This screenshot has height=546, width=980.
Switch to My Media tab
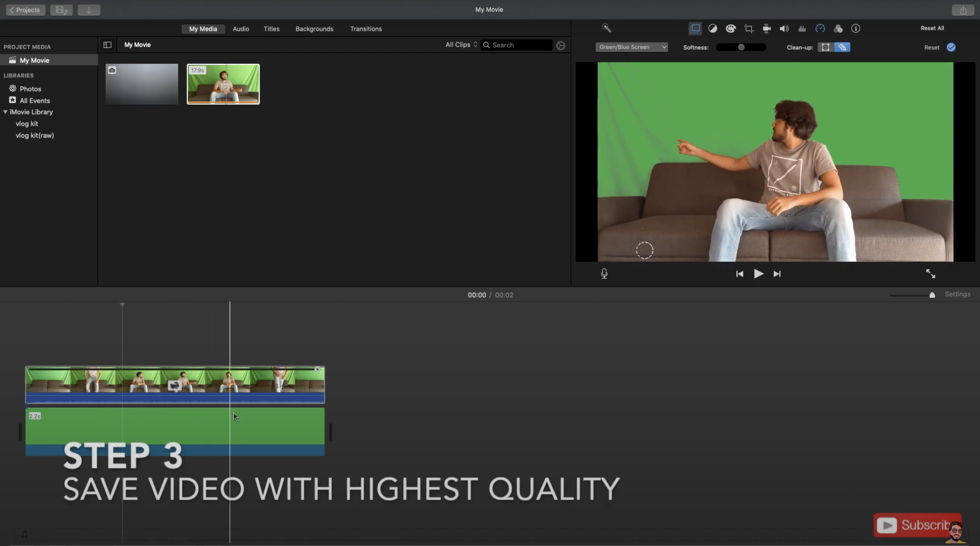(x=203, y=29)
